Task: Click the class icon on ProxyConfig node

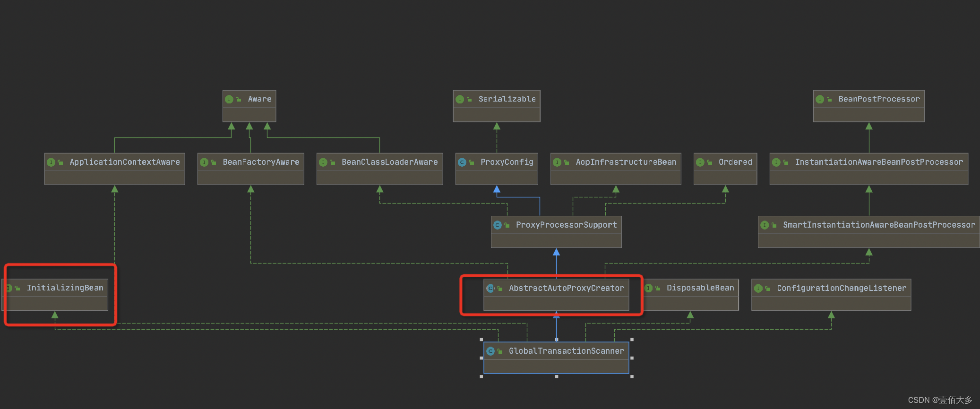Action: [462, 162]
